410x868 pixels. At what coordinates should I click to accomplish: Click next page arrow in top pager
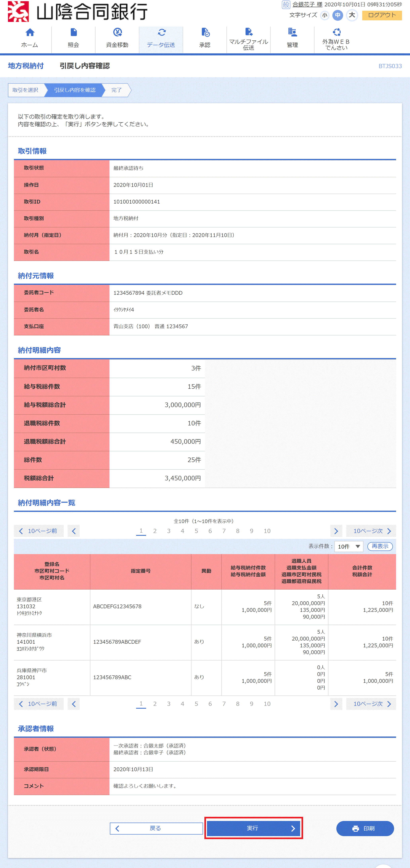(336, 531)
